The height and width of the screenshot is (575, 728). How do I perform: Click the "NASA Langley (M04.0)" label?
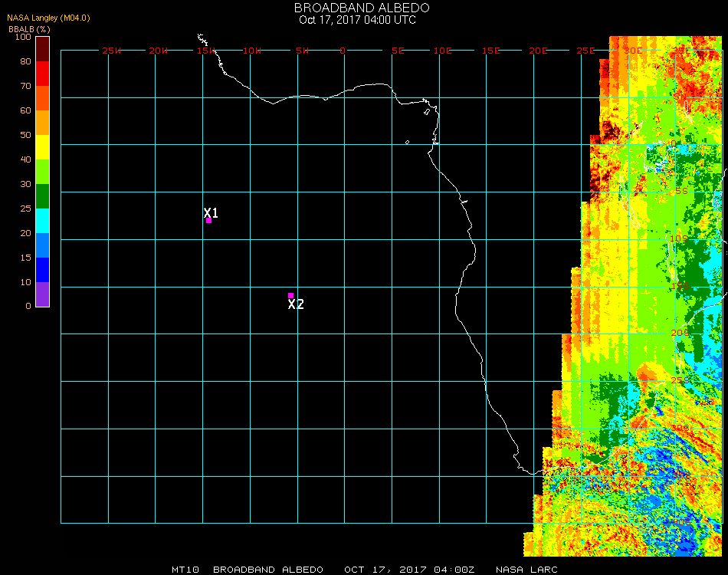(x=48, y=18)
